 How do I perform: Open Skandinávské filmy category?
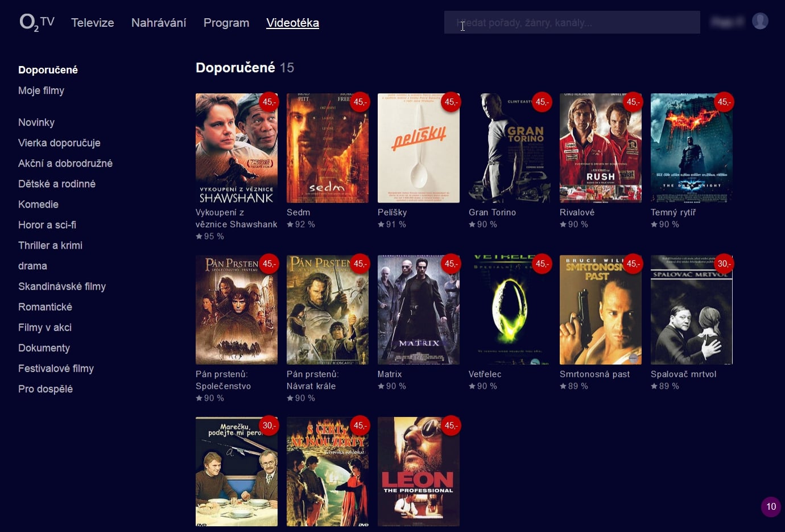pos(62,286)
